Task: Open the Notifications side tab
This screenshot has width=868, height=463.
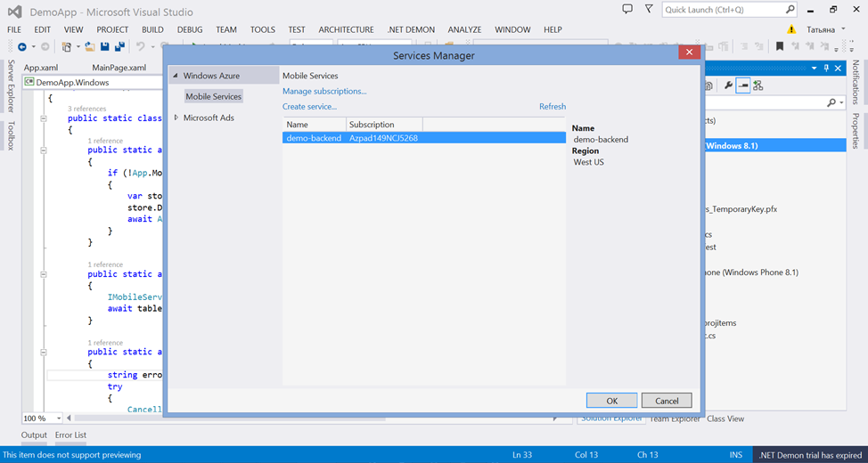Action: click(856, 82)
